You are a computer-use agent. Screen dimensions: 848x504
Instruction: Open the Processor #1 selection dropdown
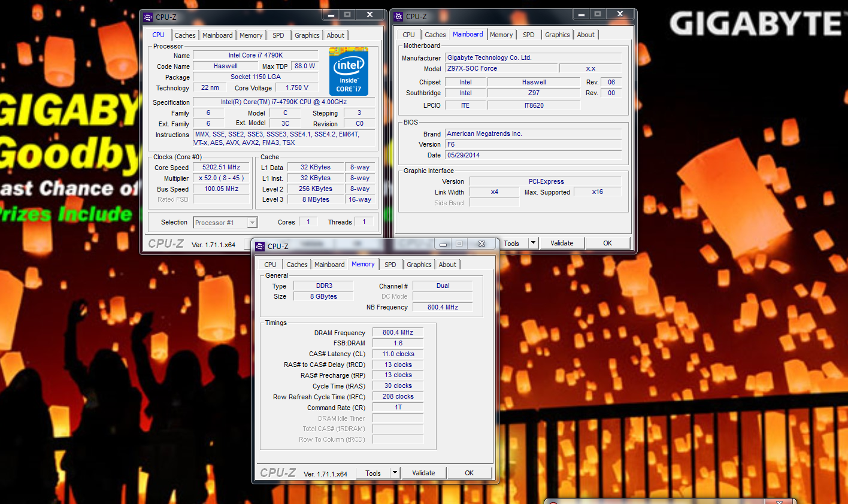pos(252,223)
